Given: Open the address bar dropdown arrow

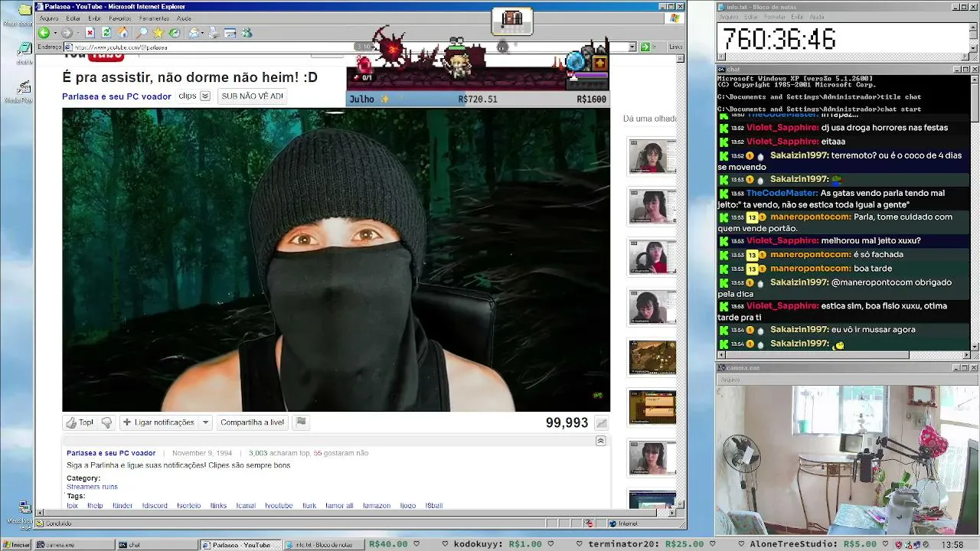Looking at the screenshot, I should [632, 47].
